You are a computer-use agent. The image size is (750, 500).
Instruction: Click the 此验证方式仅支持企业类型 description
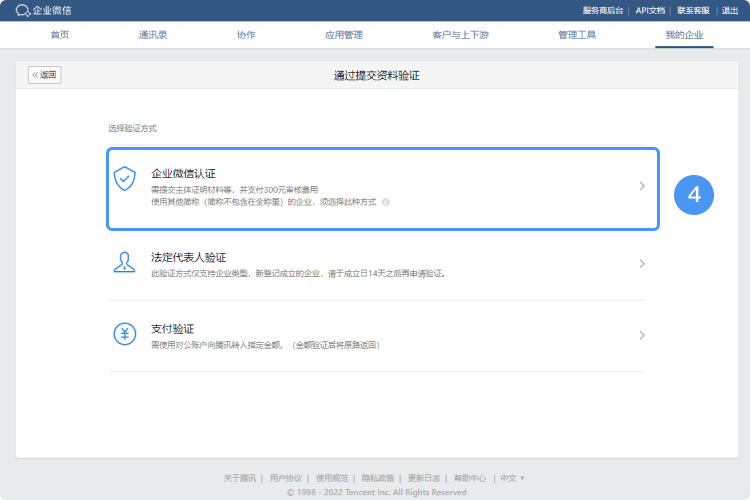(x=298, y=274)
